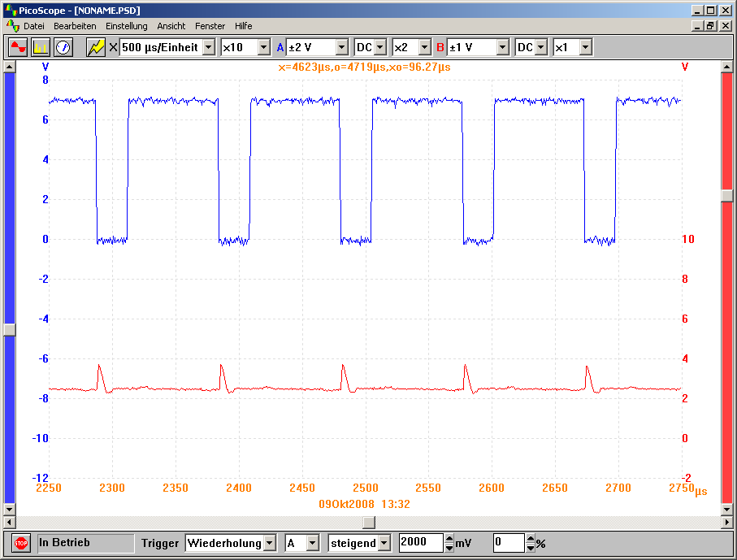The width and height of the screenshot is (737, 560).
Task: Click channel A scrollbar down arrow
Action: click(10, 510)
